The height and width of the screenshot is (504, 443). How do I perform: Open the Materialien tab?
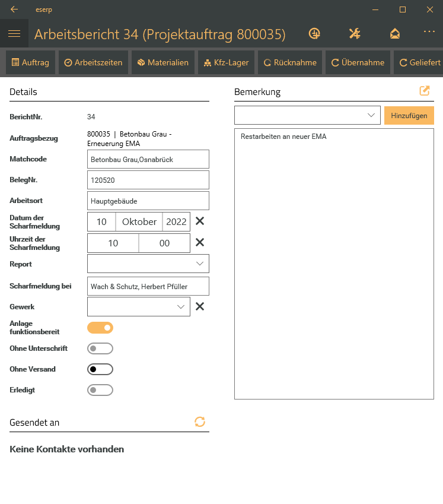[x=162, y=62]
